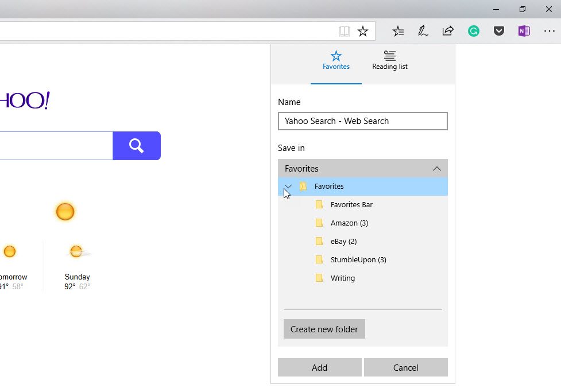Click the OneNote clipper icon
561x392 pixels.
click(x=524, y=31)
